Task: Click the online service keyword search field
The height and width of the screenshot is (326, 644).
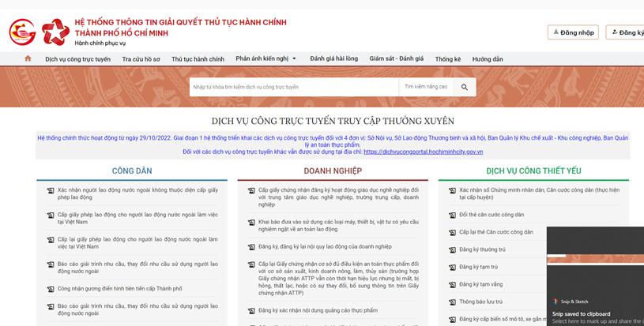Action: 293,87
